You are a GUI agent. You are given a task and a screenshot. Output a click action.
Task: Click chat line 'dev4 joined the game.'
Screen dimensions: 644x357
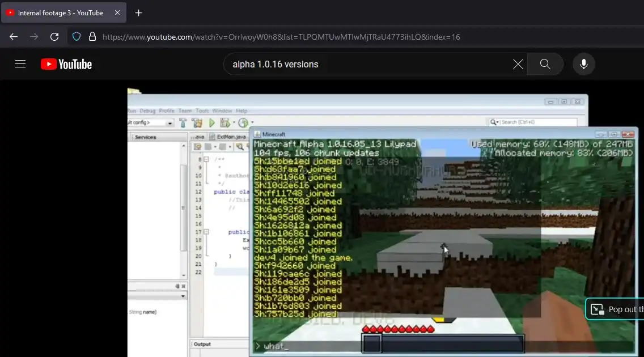(x=303, y=258)
